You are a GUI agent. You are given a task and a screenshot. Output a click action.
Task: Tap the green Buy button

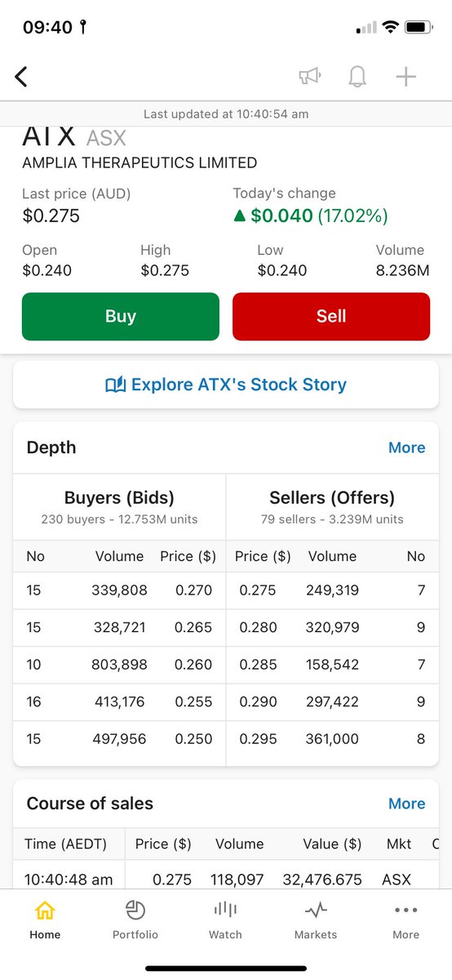(121, 316)
